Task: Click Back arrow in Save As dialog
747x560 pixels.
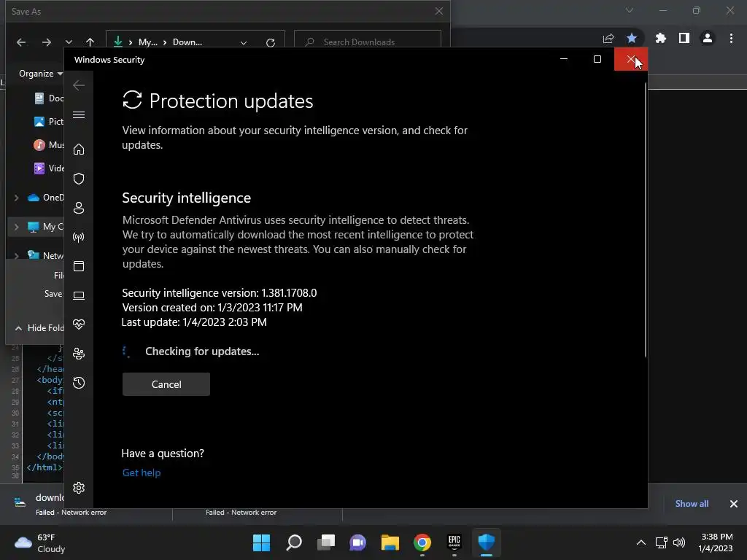Action: (x=21, y=42)
